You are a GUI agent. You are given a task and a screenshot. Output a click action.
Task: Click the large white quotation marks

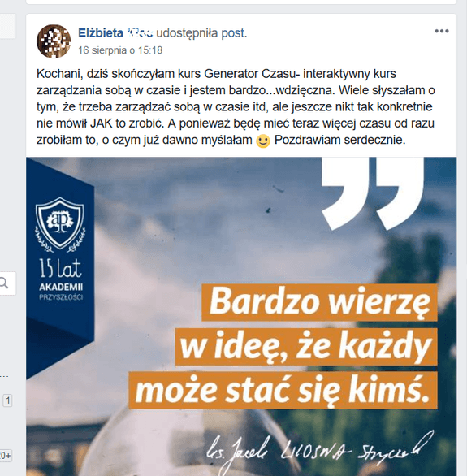(372, 193)
